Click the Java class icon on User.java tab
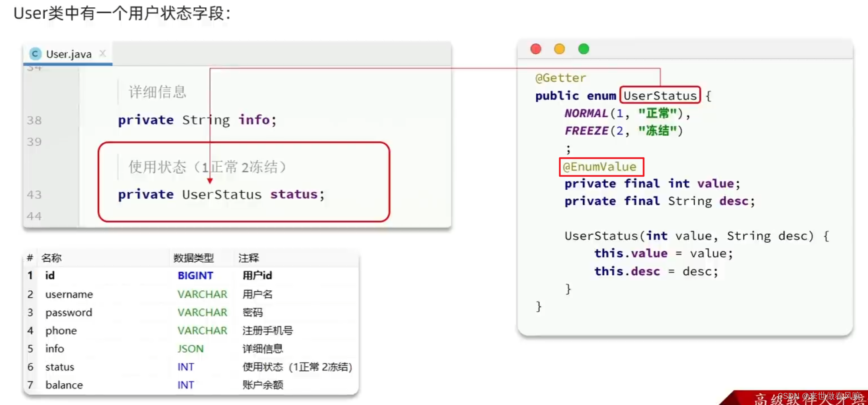This screenshot has width=868, height=405. click(35, 54)
